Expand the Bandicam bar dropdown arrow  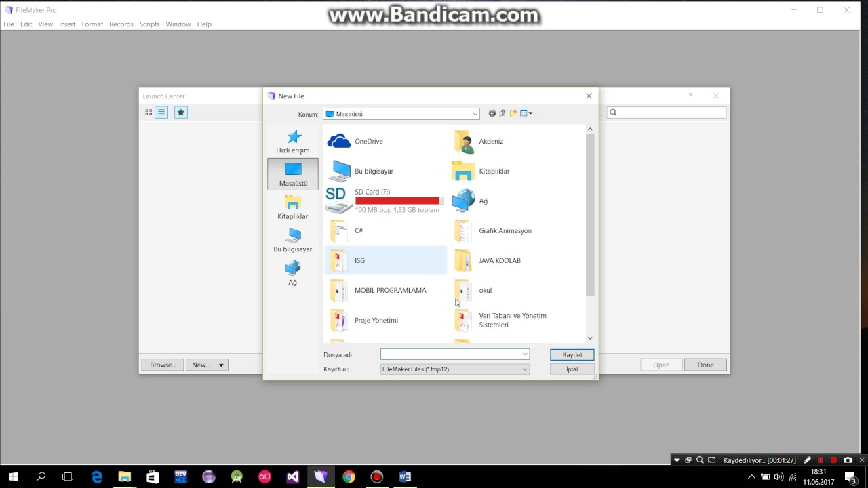(x=676, y=460)
